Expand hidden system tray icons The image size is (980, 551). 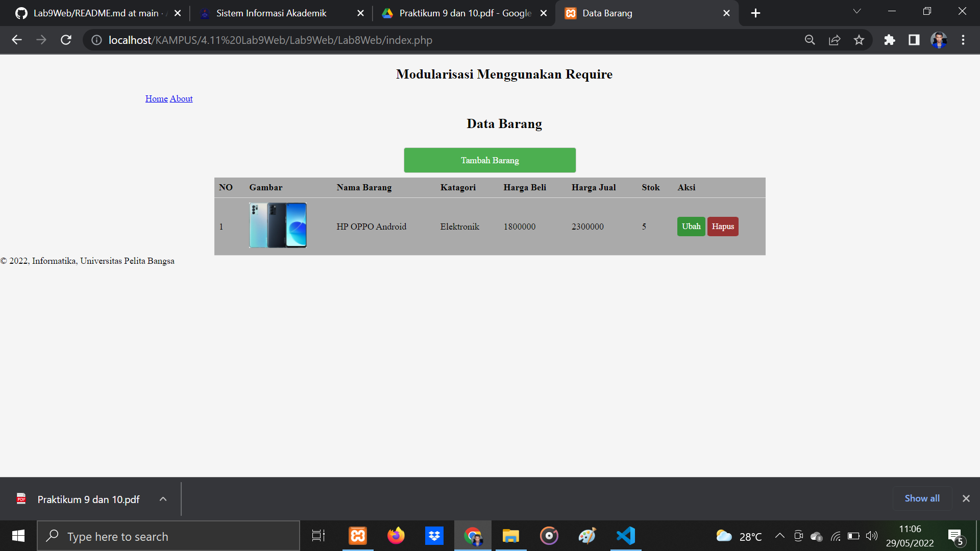(779, 536)
